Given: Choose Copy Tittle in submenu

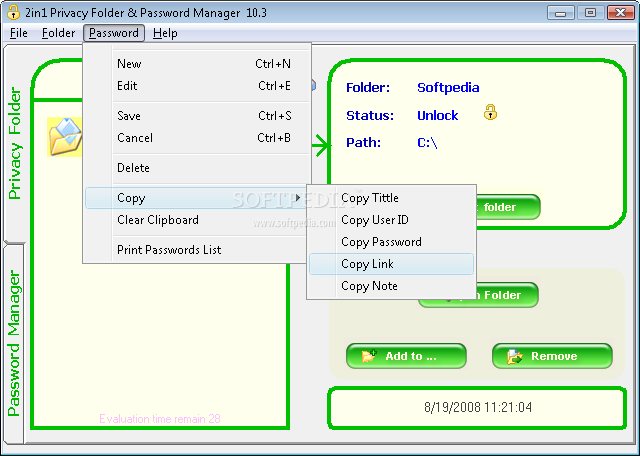Looking at the screenshot, I should [391, 198].
